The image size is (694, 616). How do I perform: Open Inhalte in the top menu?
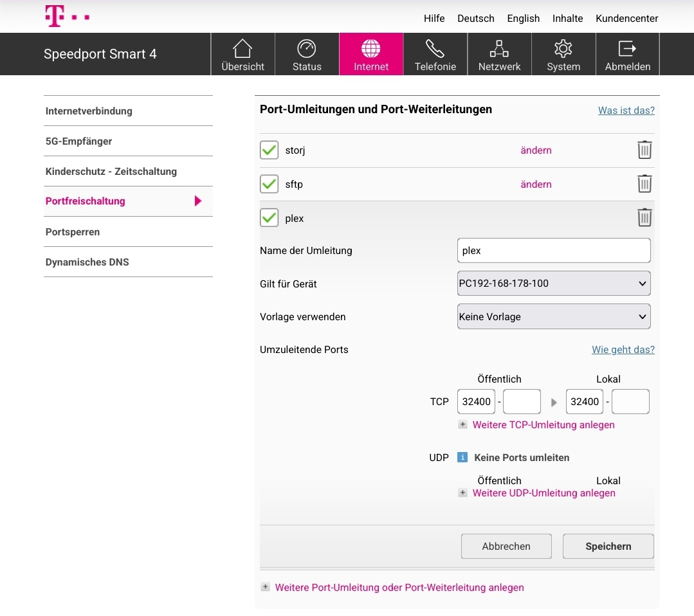[567, 19]
